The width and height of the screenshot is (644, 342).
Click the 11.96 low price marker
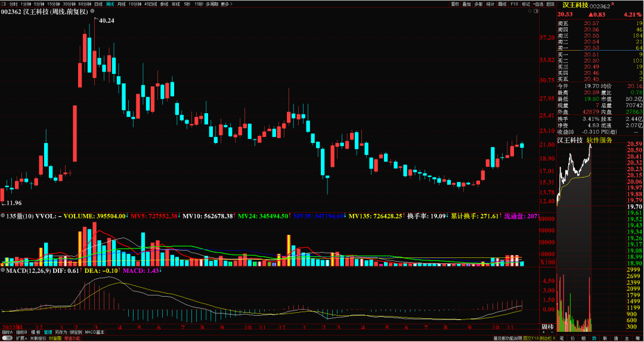coord(14,203)
